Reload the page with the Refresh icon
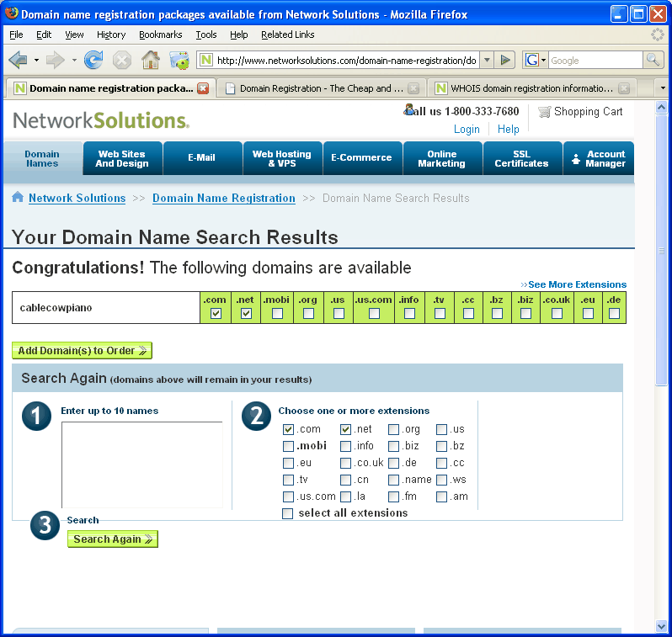Image resolution: width=672 pixels, height=637 pixels. click(x=93, y=60)
